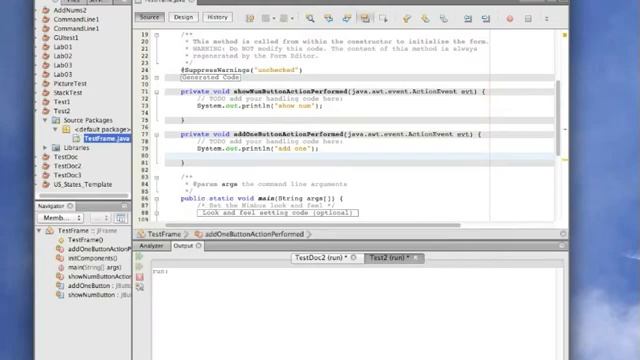Click the minimize icon at breadcrumb bar's right
The height and width of the screenshot is (360, 640).
pyautogui.click(x=563, y=234)
